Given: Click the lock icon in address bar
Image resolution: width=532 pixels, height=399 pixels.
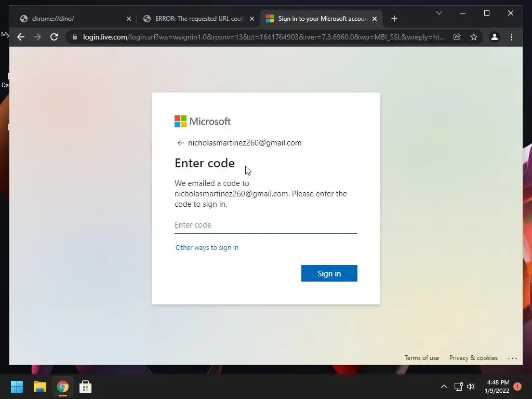Looking at the screenshot, I should 75,37.
